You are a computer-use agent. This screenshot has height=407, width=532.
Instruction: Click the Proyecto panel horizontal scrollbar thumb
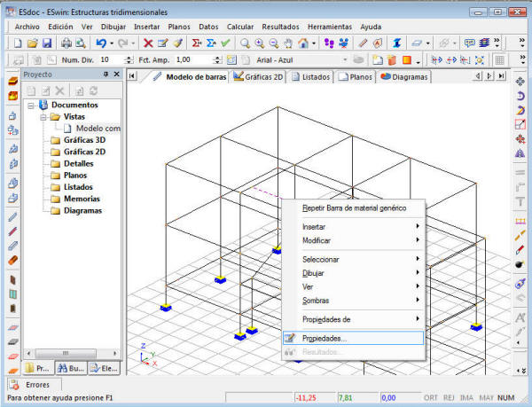[x=65, y=353]
